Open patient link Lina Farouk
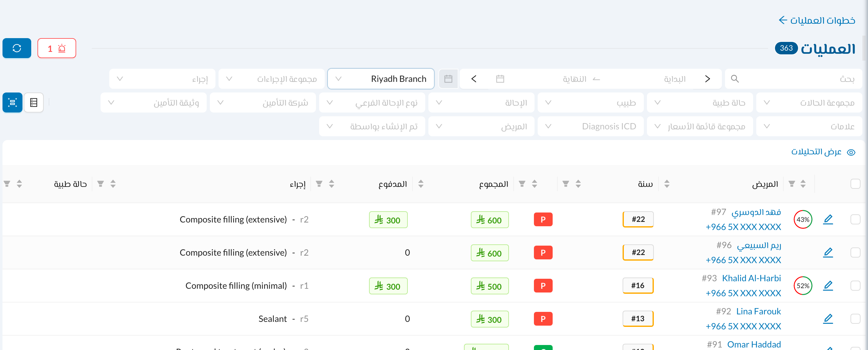The image size is (868, 350). 758,311
